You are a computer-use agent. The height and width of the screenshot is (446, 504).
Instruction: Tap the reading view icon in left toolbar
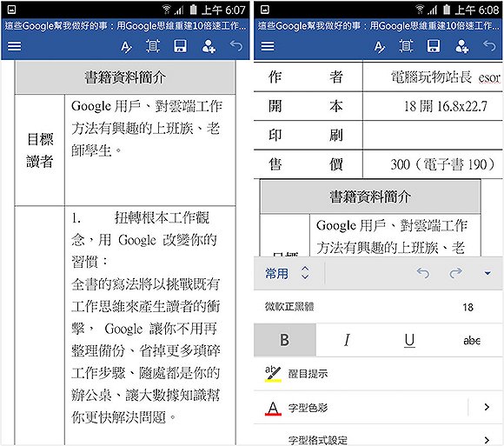153,46
